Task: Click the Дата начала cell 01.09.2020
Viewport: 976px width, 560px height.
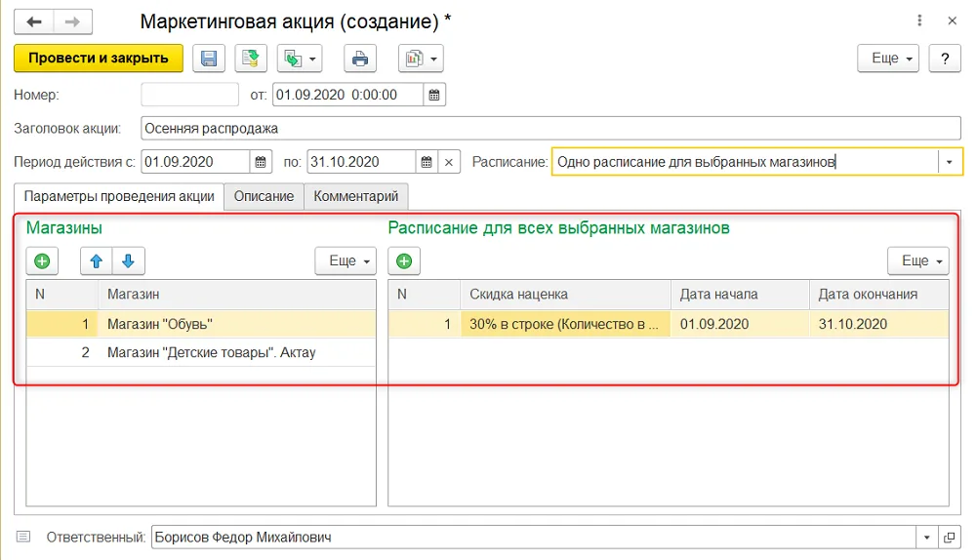Action: point(740,324)
